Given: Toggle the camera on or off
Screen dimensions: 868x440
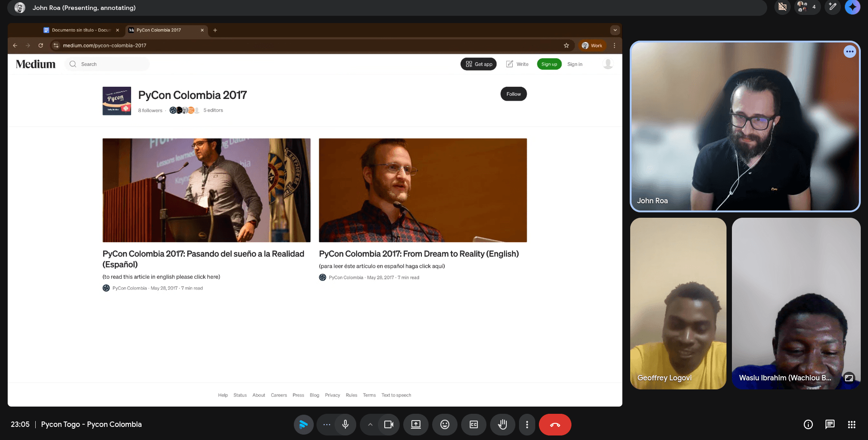Looking at the screenshot, I should point(388,425).
